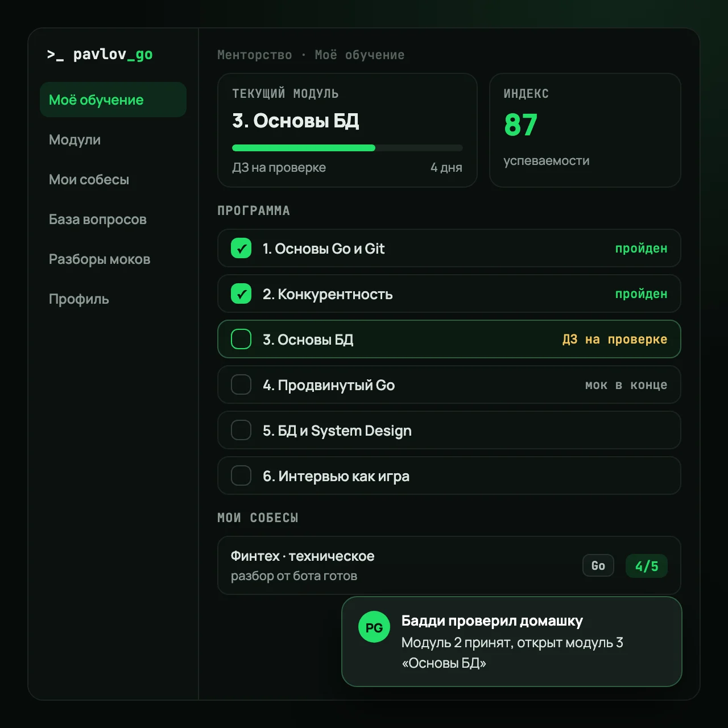Click the 87 успеваемости index value

pyautogui.click(x=521, y=125)
